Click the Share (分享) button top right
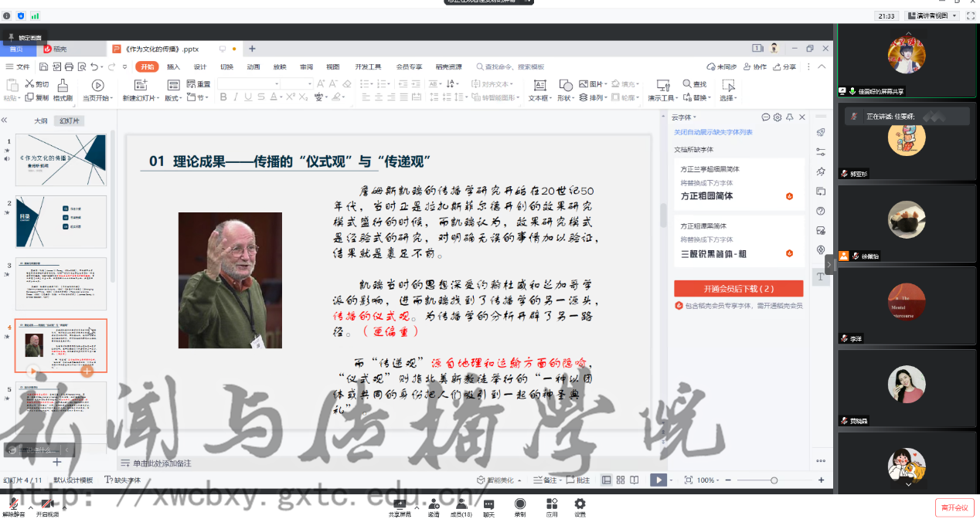This screenshot has height=519, width=980. click(784, 67)
